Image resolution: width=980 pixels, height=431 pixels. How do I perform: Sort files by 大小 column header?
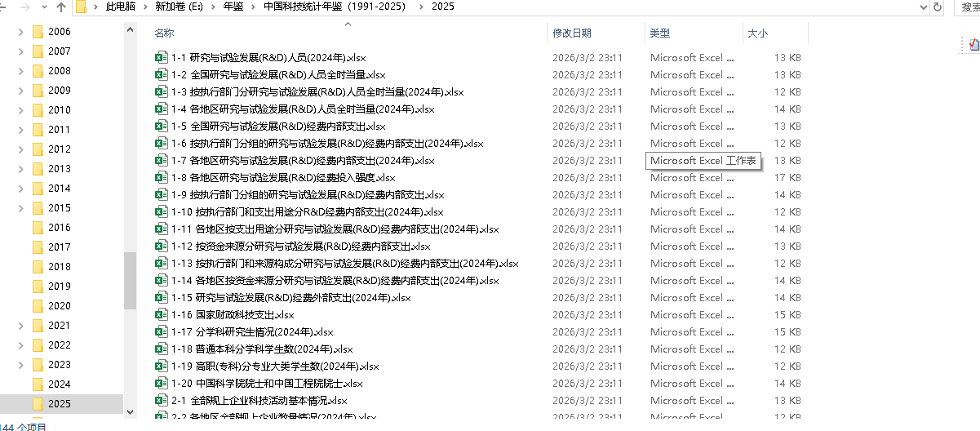757,33
